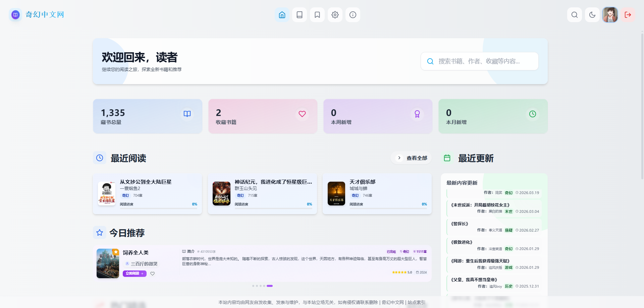Click the 末世 genre tag
The height and width of the screenshot is (308, 644).
pos(509,211)
